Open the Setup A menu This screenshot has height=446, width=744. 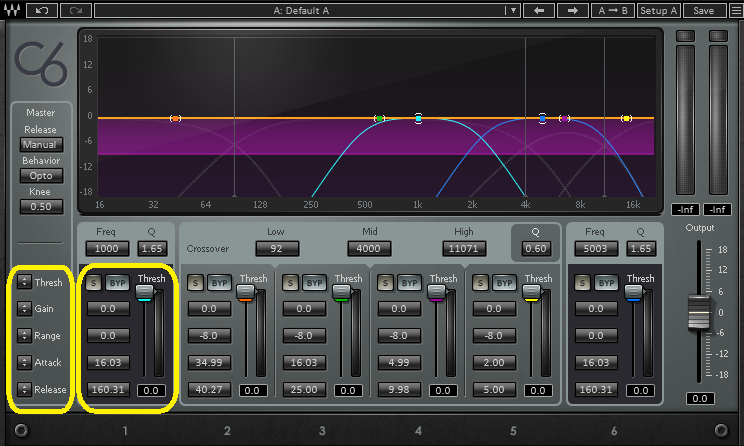pyautogui.click(x=659, y=10)
